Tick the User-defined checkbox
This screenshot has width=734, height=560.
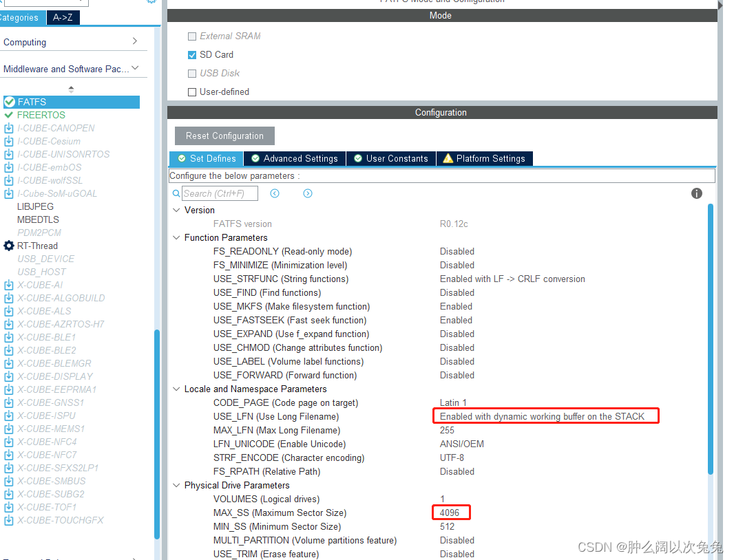(192, 92)
